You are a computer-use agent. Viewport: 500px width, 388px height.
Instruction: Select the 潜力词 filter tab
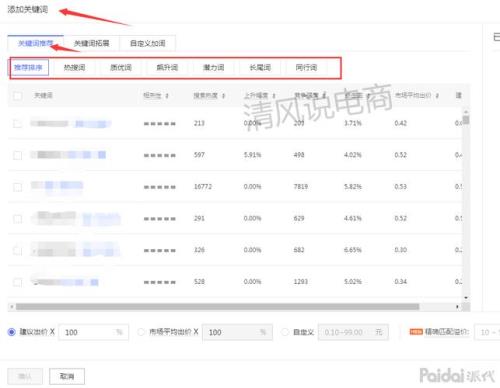[x=213, y=68]
